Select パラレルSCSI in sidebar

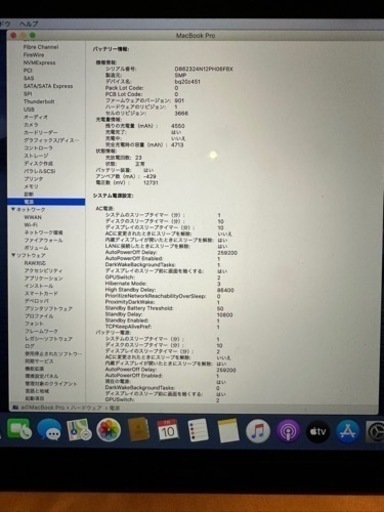pyautogui.click(x=39, y=171)
